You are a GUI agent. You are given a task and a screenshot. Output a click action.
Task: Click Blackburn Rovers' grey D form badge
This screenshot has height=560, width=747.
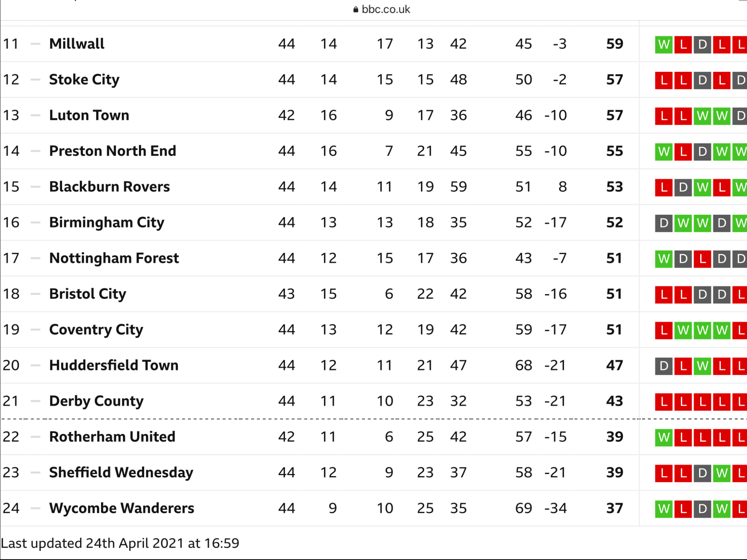pyautogui.click(x=683, y=188)
